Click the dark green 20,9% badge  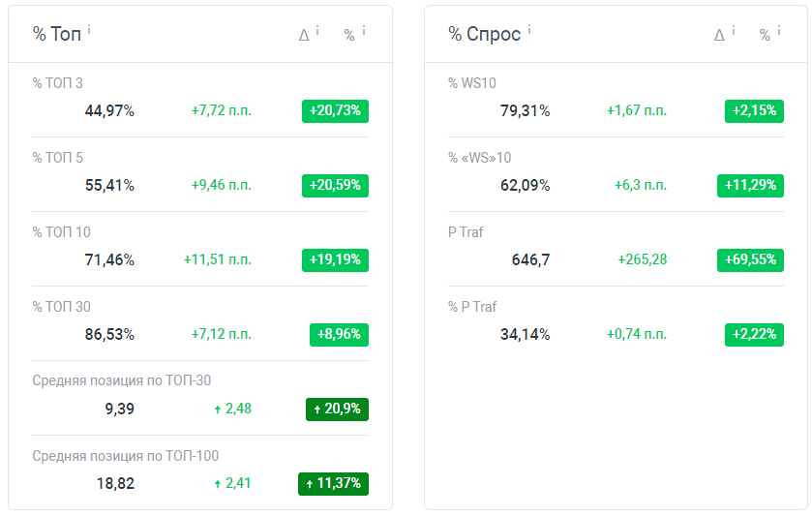(x=337, y=410)
